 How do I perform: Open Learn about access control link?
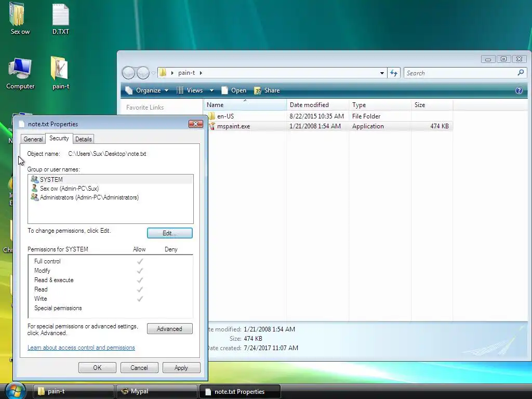coord(81,348)
